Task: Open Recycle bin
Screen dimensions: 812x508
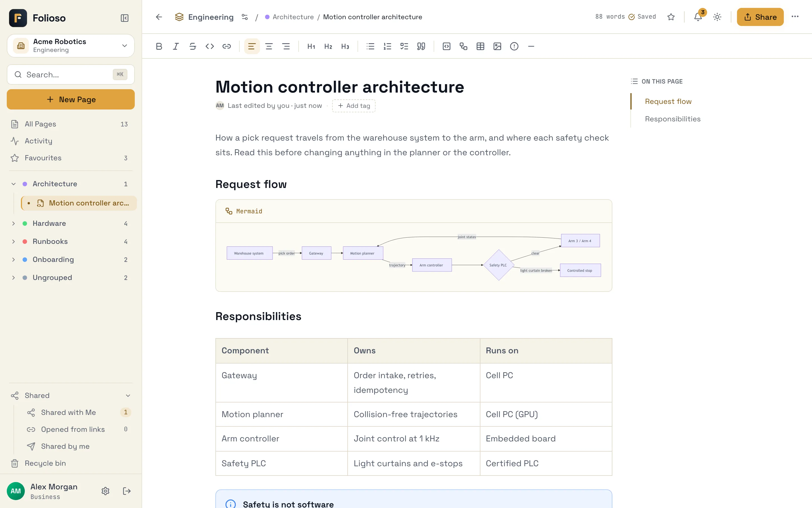Action: pyautogui.click(x=71, y=463)
